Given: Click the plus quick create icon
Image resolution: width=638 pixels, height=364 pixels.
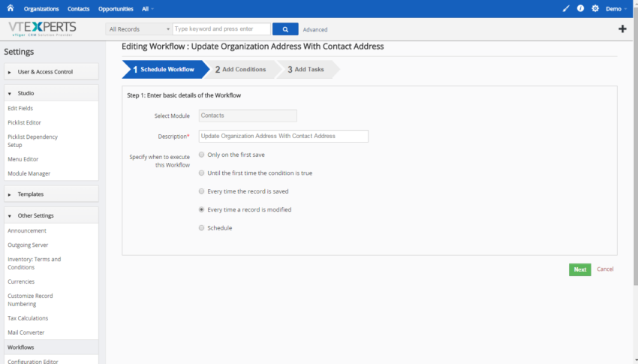Looking at the screenshot, I should point(622,29).
